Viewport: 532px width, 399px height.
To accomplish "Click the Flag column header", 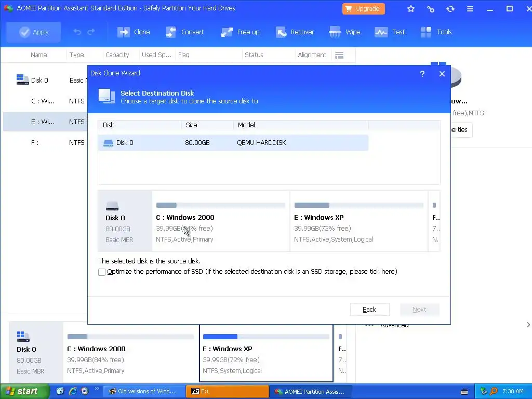I will tap(184, 55).
